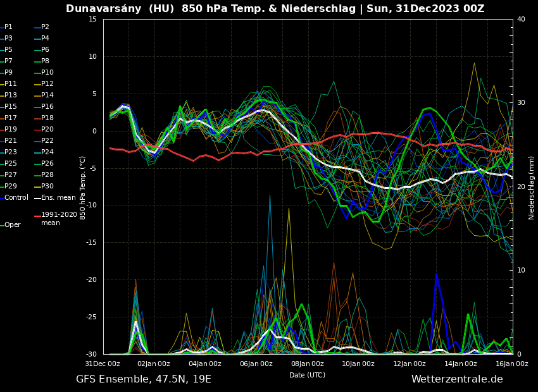The width and height of the screenshot is (538, 392).
Task: Click the P20 legend entry
Action: [47, 130]
